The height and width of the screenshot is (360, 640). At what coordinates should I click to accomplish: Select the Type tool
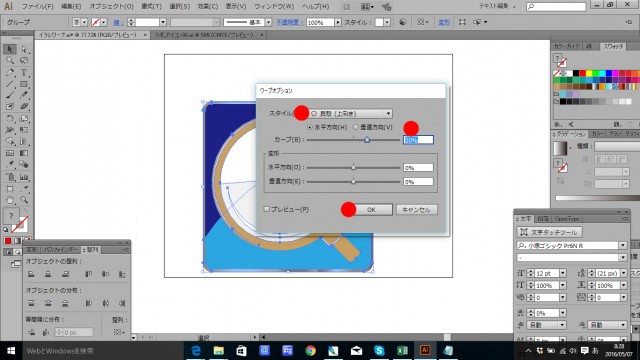(24, 72)
